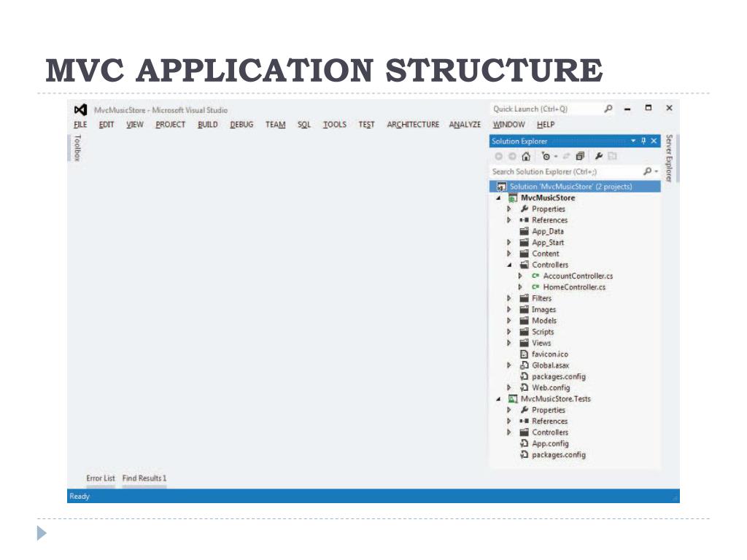Click the App.config file icon
This screenshot has width=747, height=560.
coord(524,443)
